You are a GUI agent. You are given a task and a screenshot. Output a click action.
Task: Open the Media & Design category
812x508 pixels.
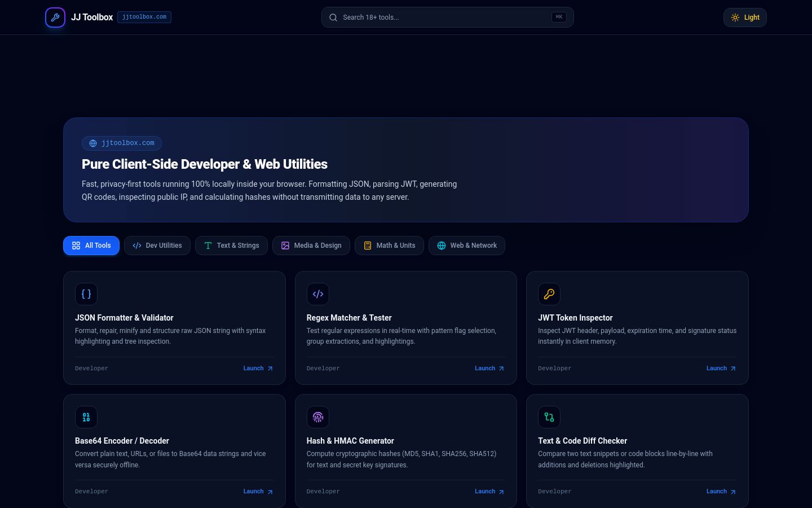[x=311, y=246]
